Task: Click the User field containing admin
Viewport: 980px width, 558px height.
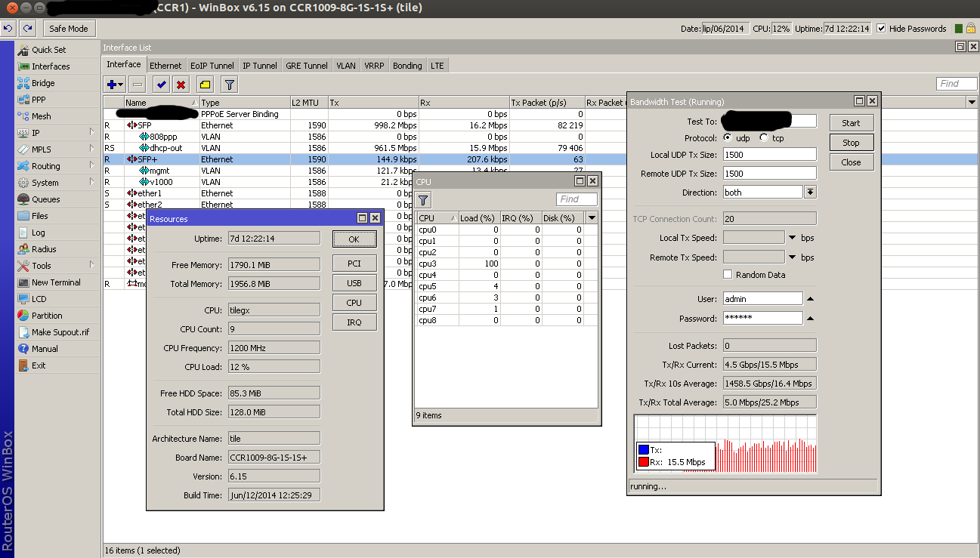Action: pyautogui.click(x=762, y=299)
